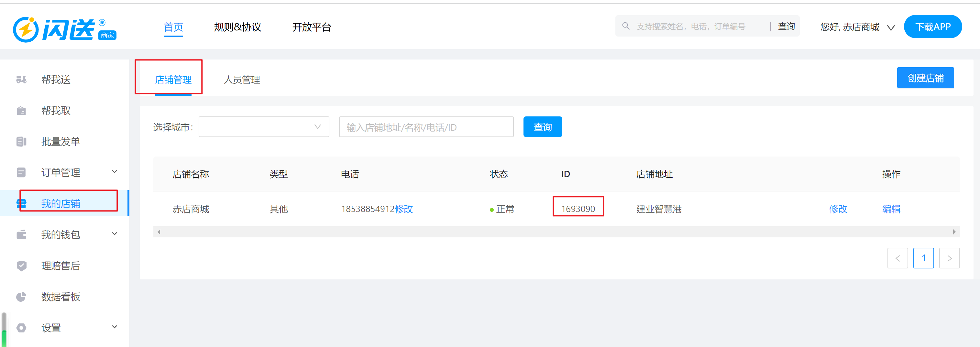This screenshot has width=980, height=347.
Task: Click the 数据看板 pie chart icon
Action: pyautogui.click(x=21, y=297)
